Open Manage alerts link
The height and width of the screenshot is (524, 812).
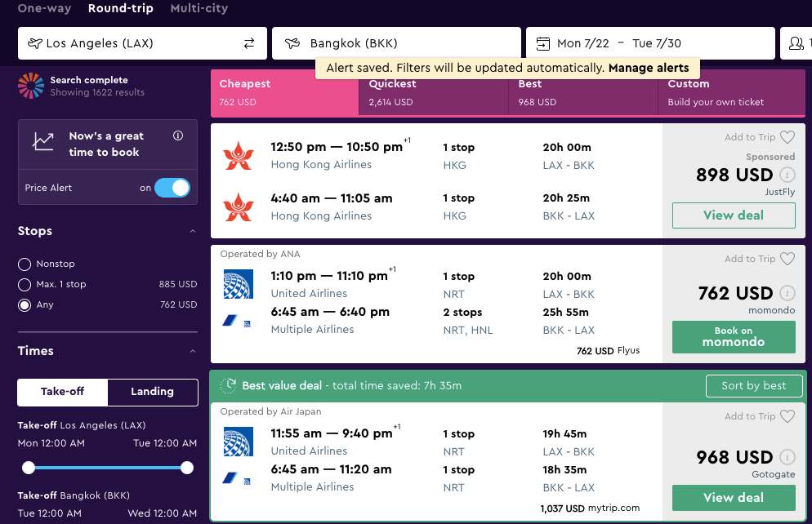649,68
